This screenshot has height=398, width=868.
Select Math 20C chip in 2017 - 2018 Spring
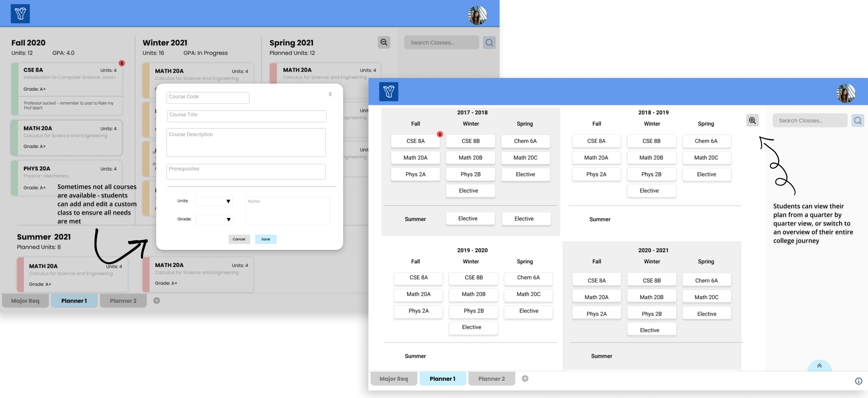525,157
